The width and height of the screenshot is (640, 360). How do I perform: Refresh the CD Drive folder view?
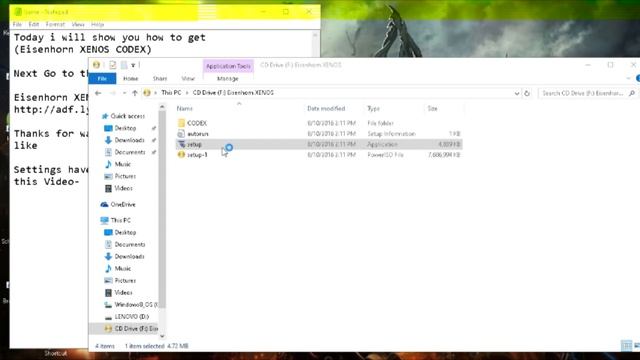pos(527,93)
